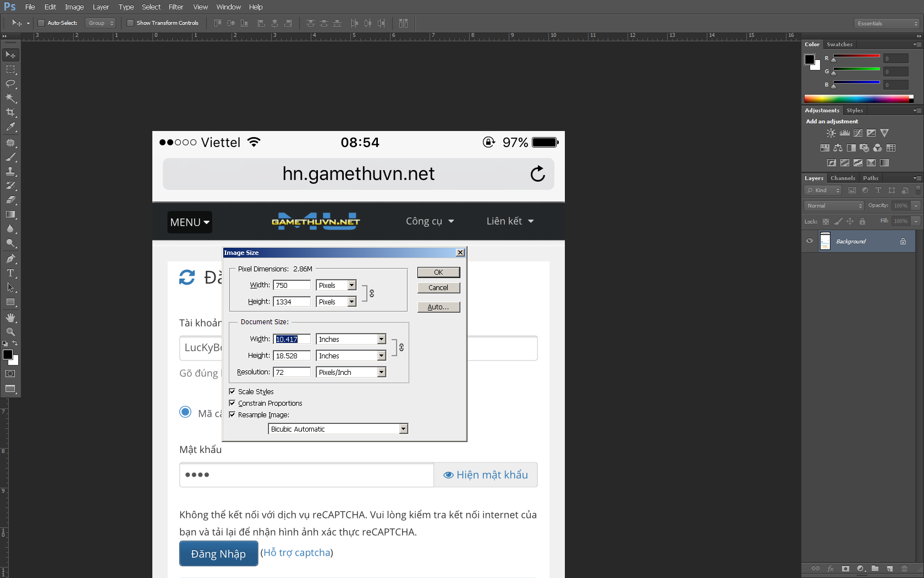
Task: Open Essentials workspace dropdown
Action: click(887, 24)
